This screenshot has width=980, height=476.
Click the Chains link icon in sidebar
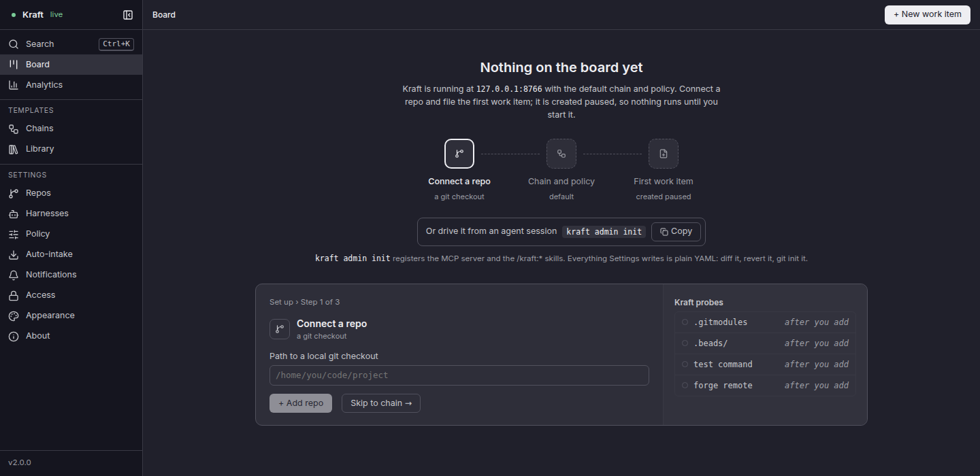click(13, 129)
